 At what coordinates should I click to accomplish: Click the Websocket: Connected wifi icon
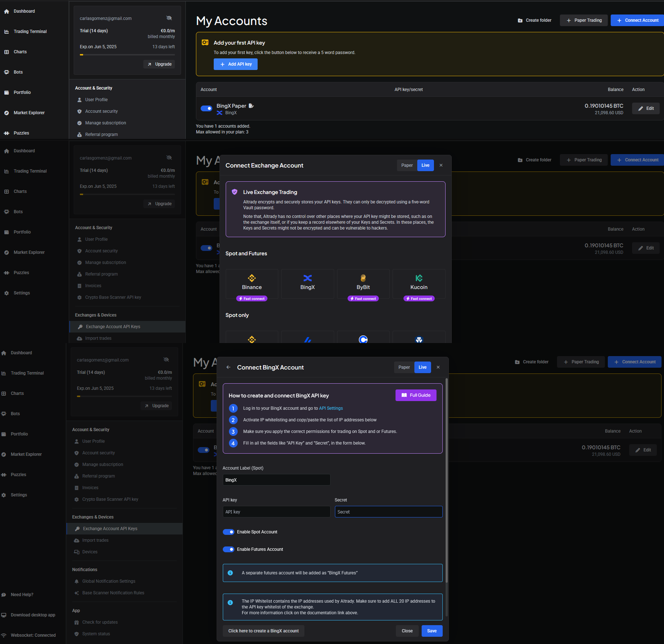point(4,635)
